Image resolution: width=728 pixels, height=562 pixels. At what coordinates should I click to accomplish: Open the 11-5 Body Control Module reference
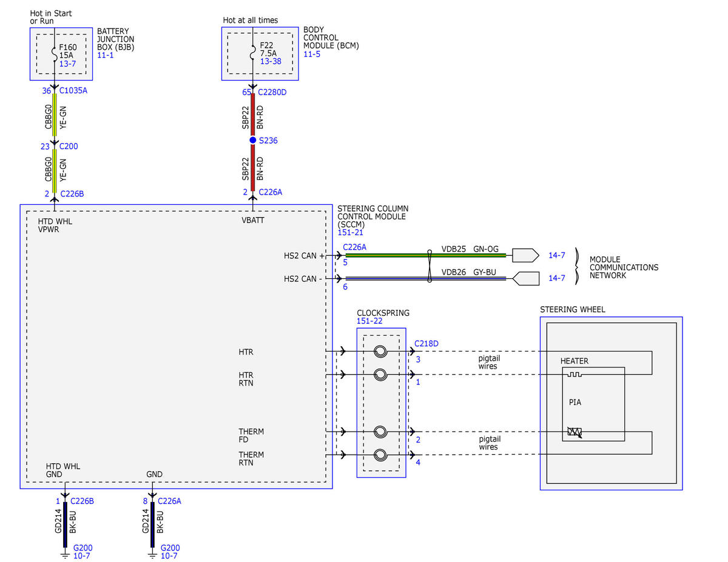click(312, 54)
